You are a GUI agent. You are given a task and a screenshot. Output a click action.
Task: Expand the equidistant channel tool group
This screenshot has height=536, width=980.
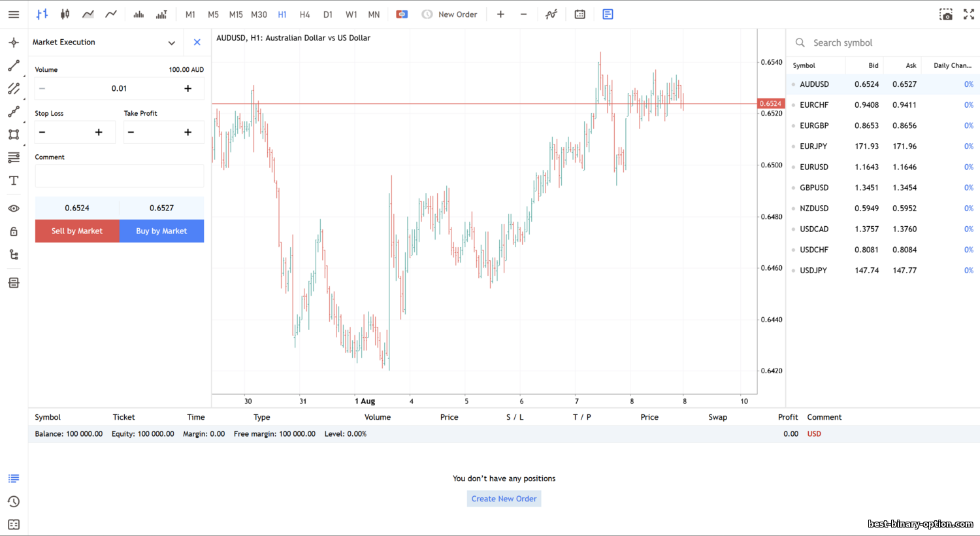(14, 89)
